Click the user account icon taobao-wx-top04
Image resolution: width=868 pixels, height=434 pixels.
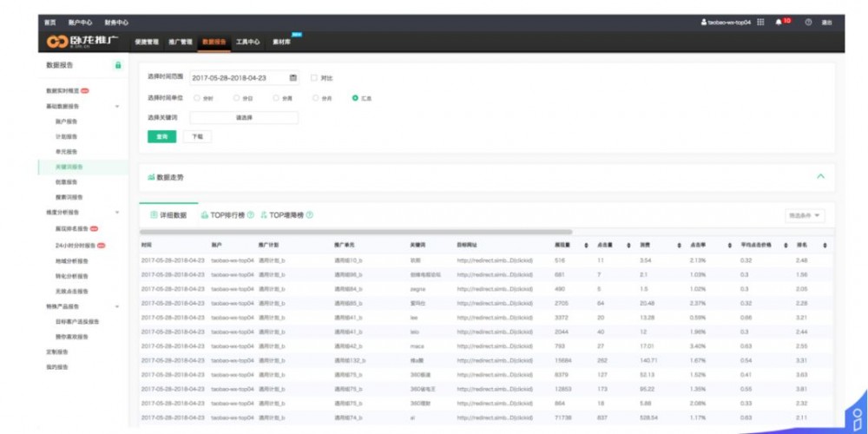704,23
